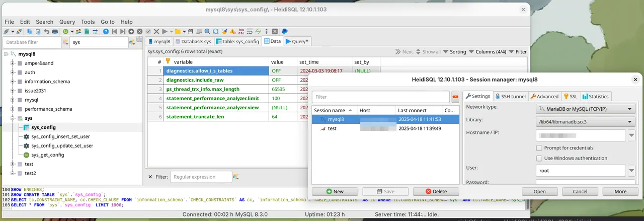The height and width of the screenshot is (221, 644).
Task: Click the Session name column header
Action: pos(335,110)
